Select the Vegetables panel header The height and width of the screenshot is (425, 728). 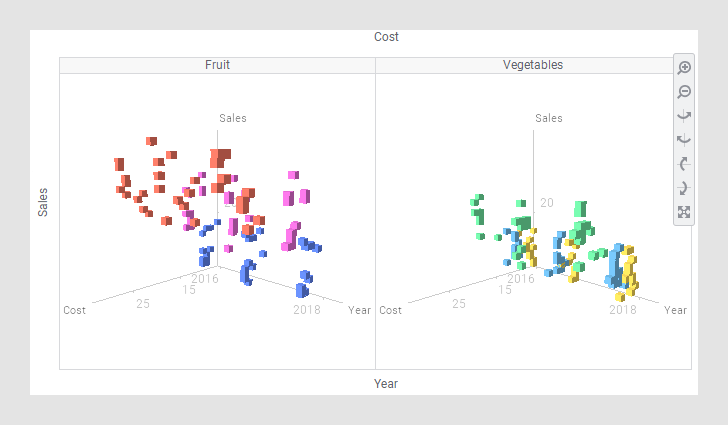[x=532, y=65]
